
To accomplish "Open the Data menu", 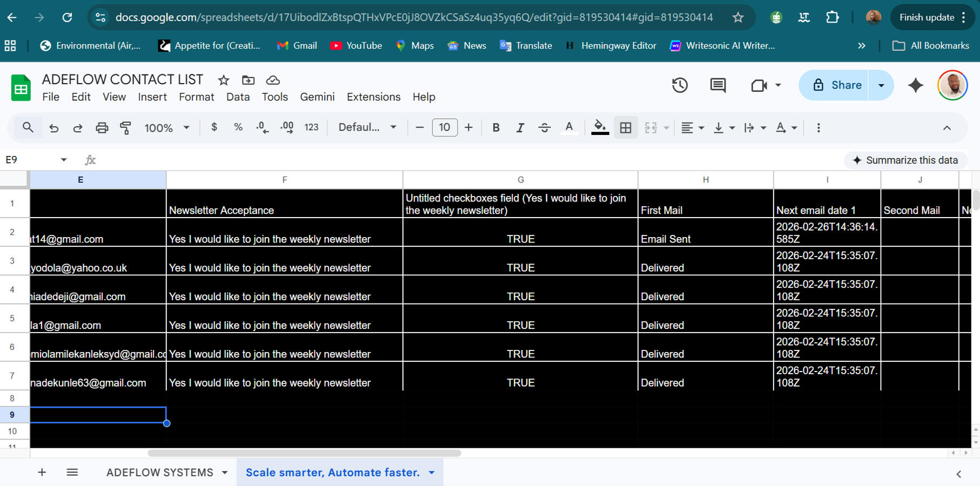I will (238, 97).
